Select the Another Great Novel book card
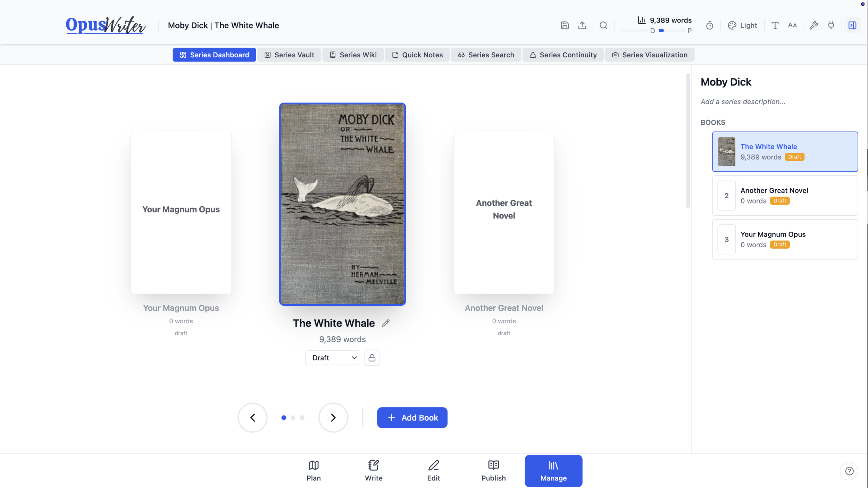The width and height of the screenshot is (868, 488). [x=504, y=213]
